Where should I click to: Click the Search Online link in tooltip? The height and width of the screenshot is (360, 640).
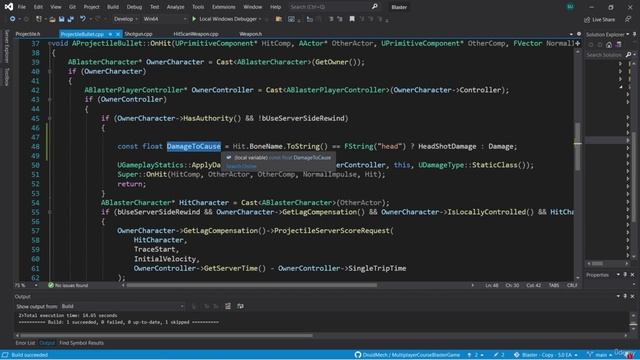coord(241,166)
